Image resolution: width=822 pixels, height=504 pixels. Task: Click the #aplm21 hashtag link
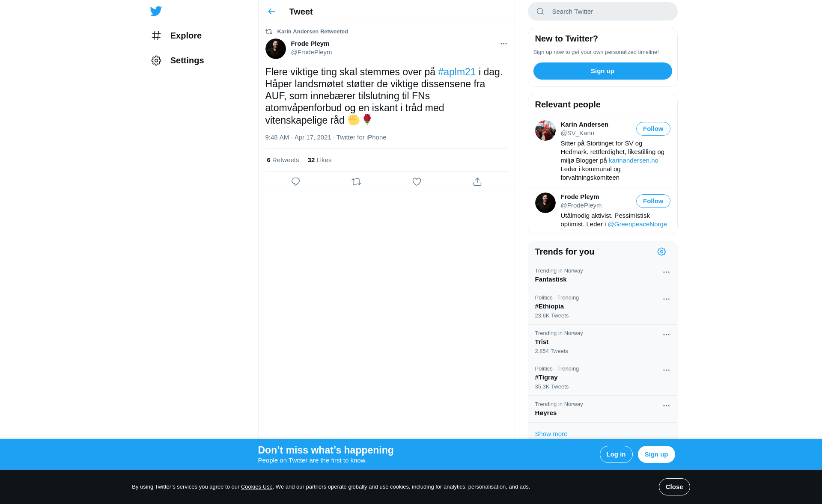457,72
